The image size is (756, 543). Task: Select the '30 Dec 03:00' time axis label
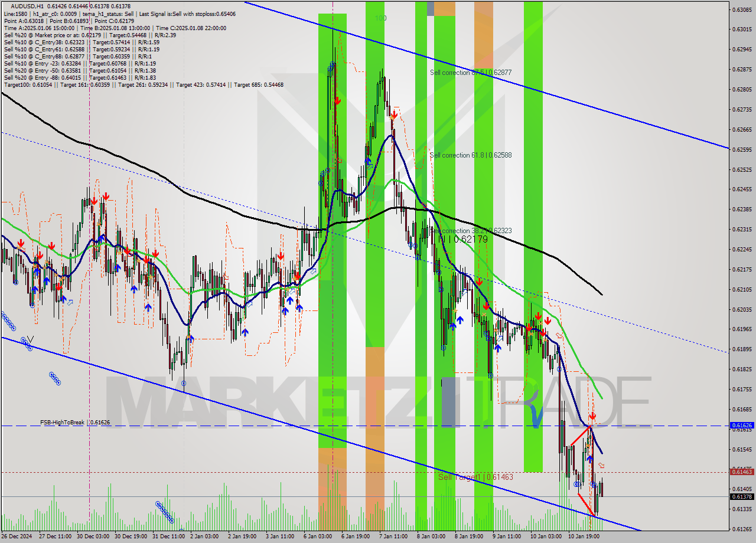coord(93,537)
